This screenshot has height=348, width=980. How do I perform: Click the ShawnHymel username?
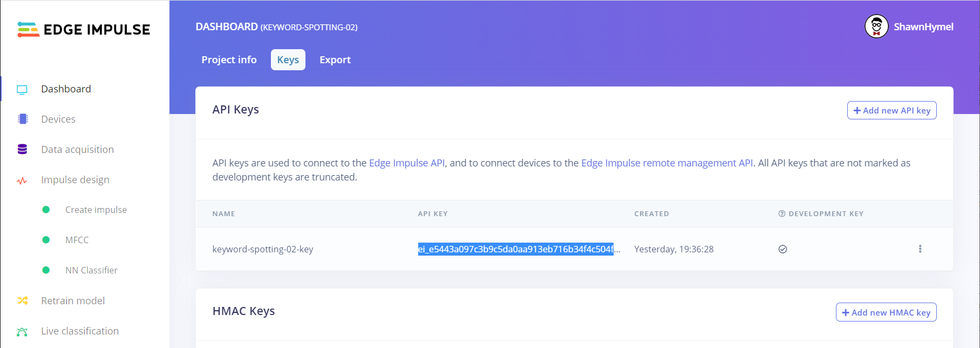tap(923, 26)
